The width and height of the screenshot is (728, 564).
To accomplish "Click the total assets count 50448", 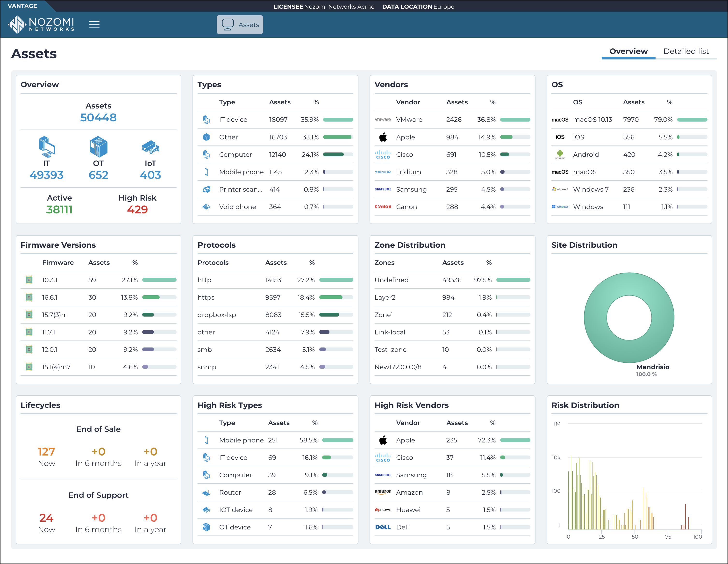I will tap(98, 118).
